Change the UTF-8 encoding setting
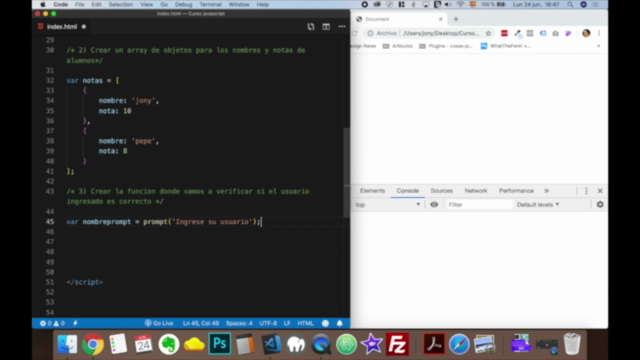This screenshot has height=360, width=640. 268,323
